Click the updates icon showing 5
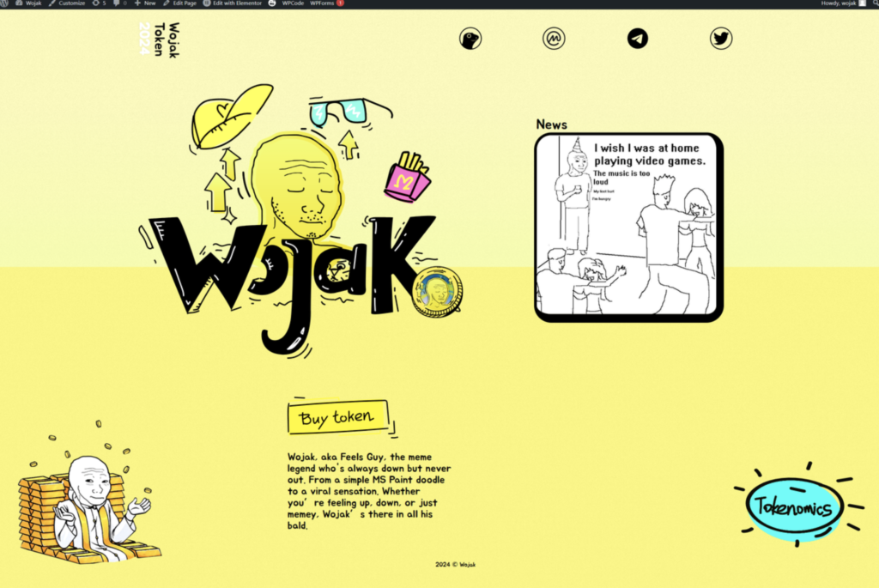The height and width of the screenshot is (588, 879). coord(99,3)
